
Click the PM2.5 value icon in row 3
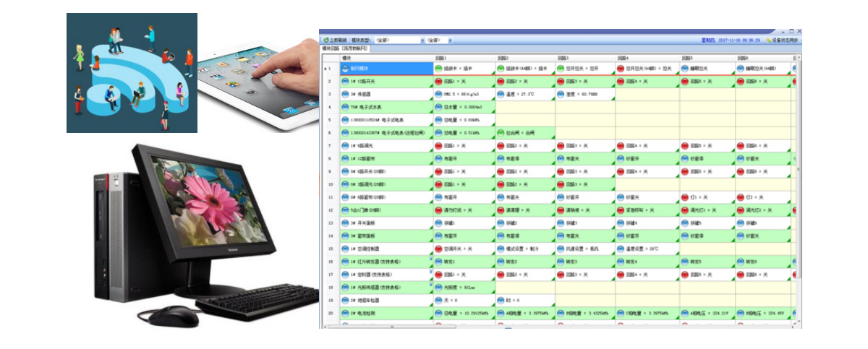point(438,95)
